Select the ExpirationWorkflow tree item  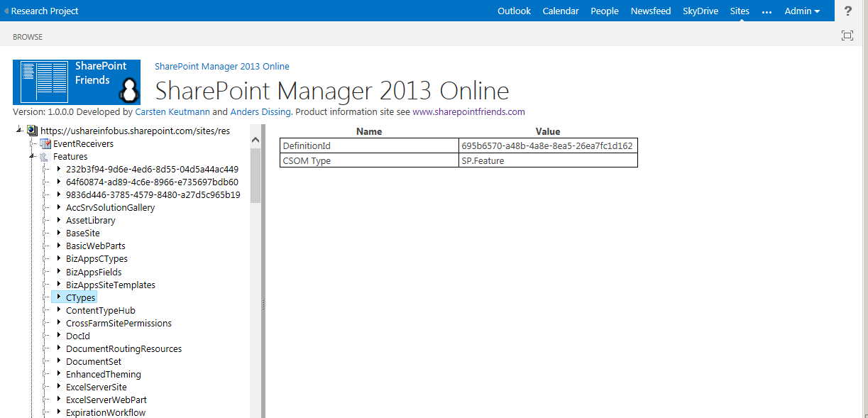coord(106,412)
